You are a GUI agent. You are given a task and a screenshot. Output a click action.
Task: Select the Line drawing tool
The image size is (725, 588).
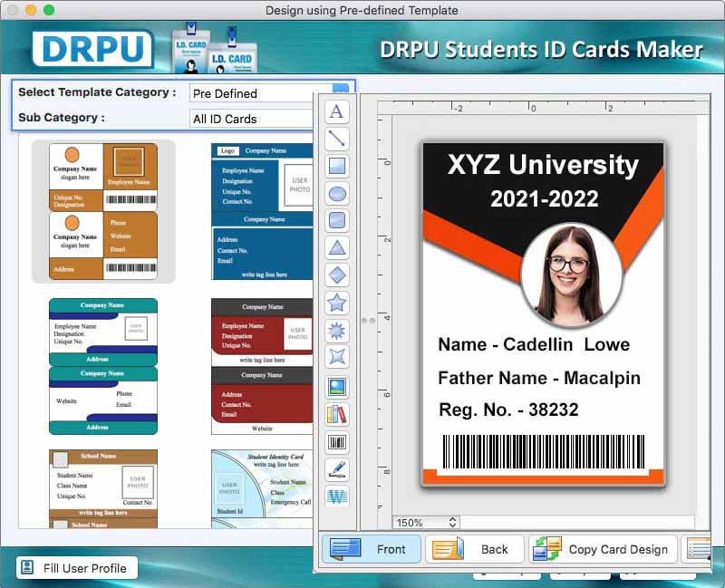pyautogui.click(x=336, y=139)
